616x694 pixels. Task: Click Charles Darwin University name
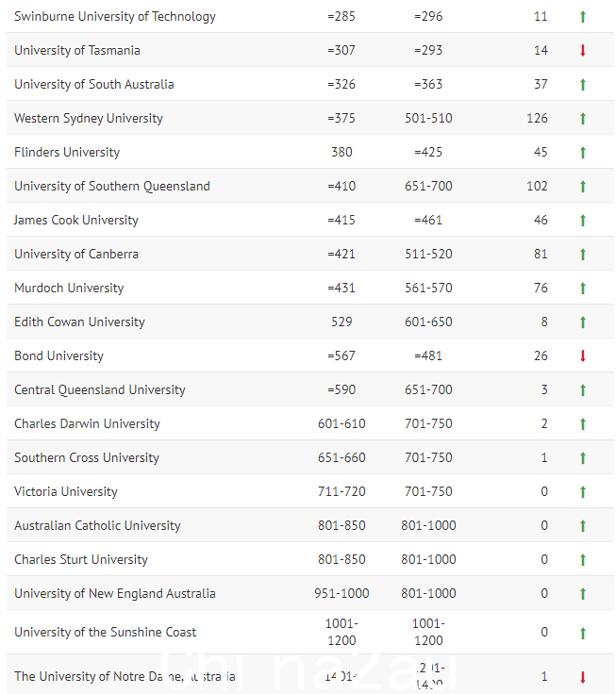[87, 423]
